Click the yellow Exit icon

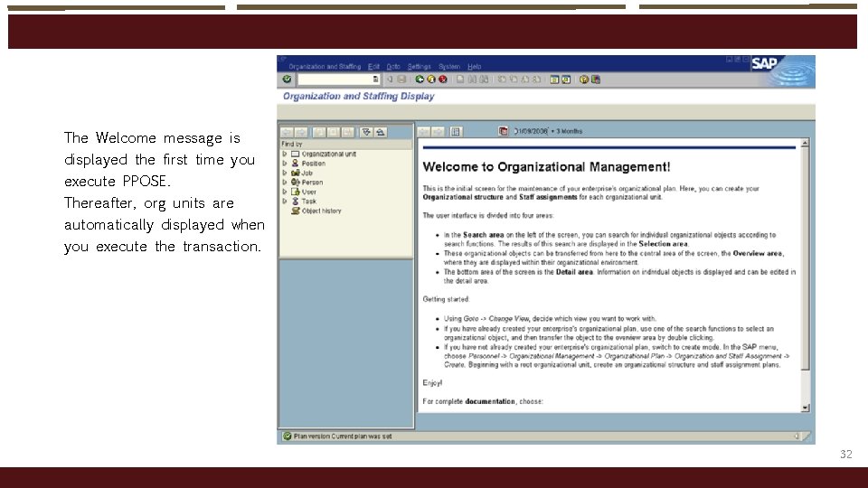click(x=431, y=80)
